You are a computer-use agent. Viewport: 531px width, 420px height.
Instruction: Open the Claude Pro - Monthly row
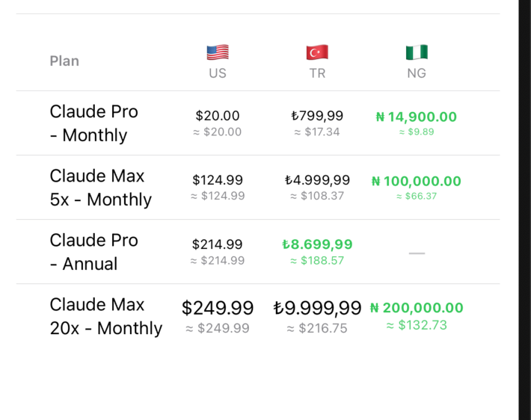[258, 123]
